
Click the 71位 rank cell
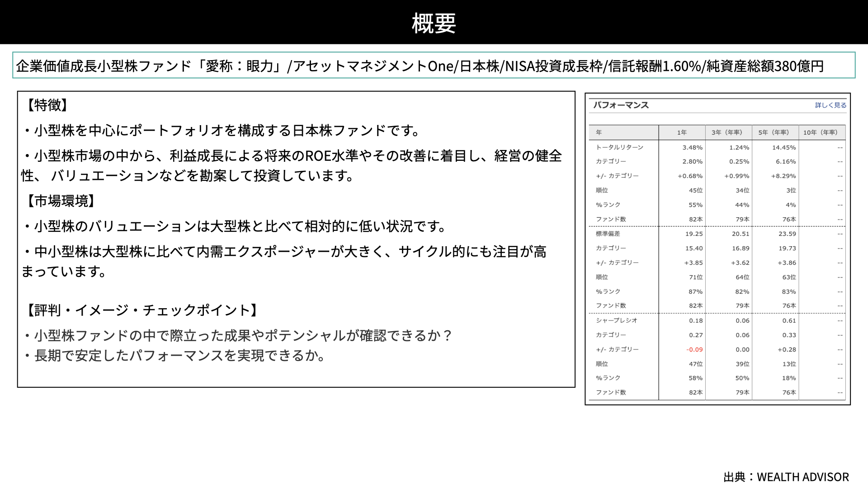696,277
